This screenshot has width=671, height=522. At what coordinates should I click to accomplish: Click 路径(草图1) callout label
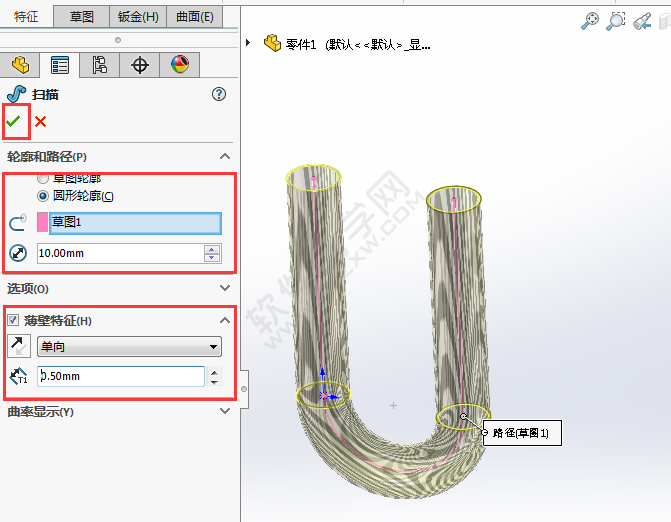tap(522, 433)
